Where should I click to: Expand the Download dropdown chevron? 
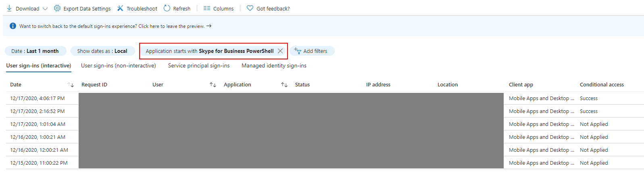pyautogui.click(x=45, y=8)
